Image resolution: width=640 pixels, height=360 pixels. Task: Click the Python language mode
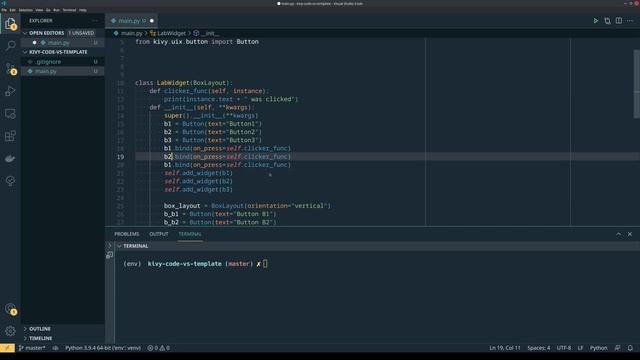click(598, 348)
